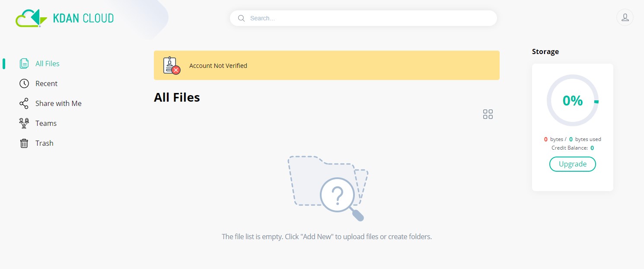Click the search magnifier icon
The width and height of the screenshot is (644, 269).
click(242, 18)
